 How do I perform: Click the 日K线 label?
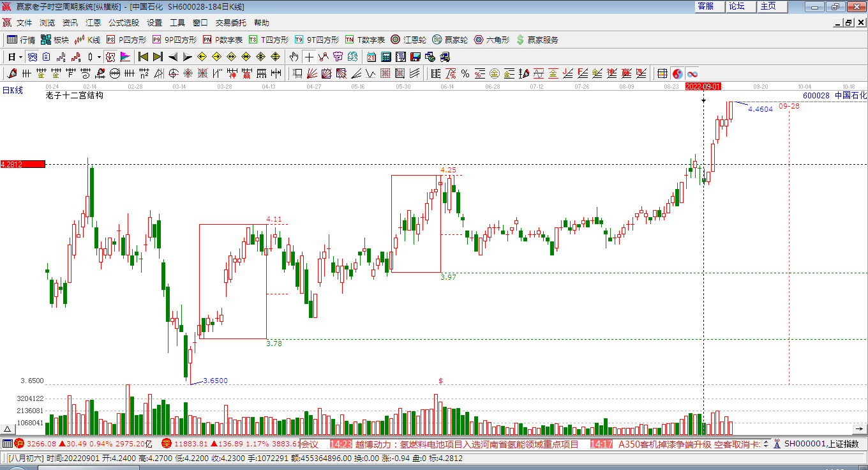(11, 91)
